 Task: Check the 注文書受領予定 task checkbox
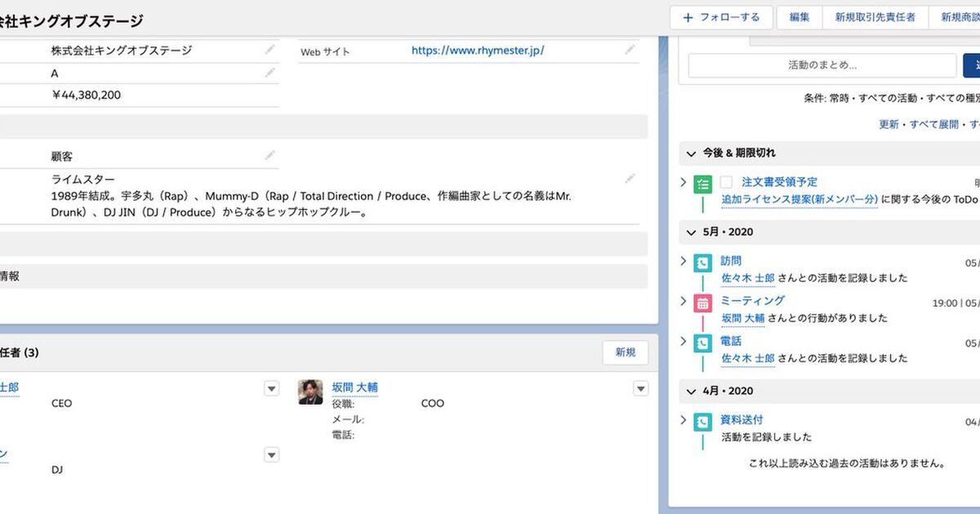[x=726, y=182]
